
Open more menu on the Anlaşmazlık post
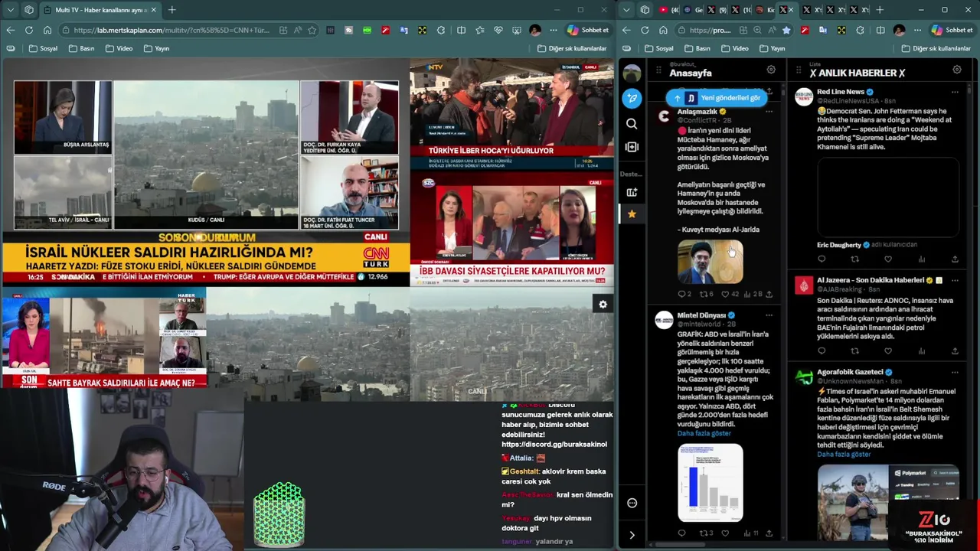pyautogui.click(x=769, y=112)
